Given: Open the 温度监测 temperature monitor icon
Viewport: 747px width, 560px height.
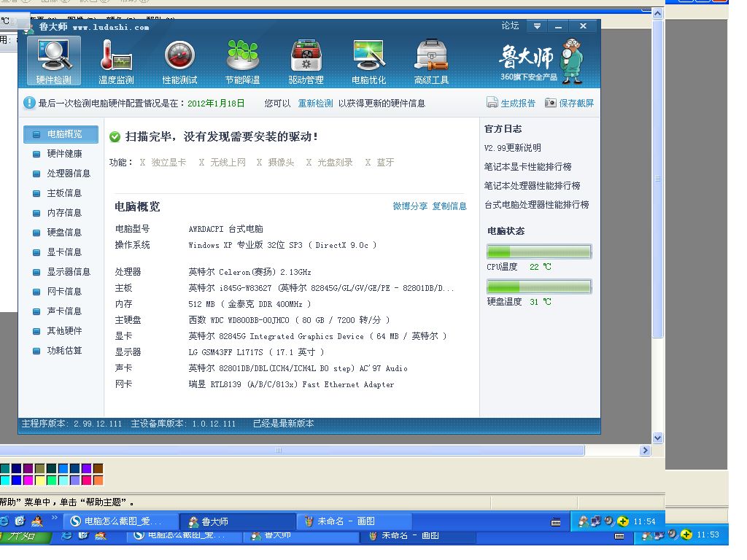Looking at the screenshot, I should click(x=116, y=61).
